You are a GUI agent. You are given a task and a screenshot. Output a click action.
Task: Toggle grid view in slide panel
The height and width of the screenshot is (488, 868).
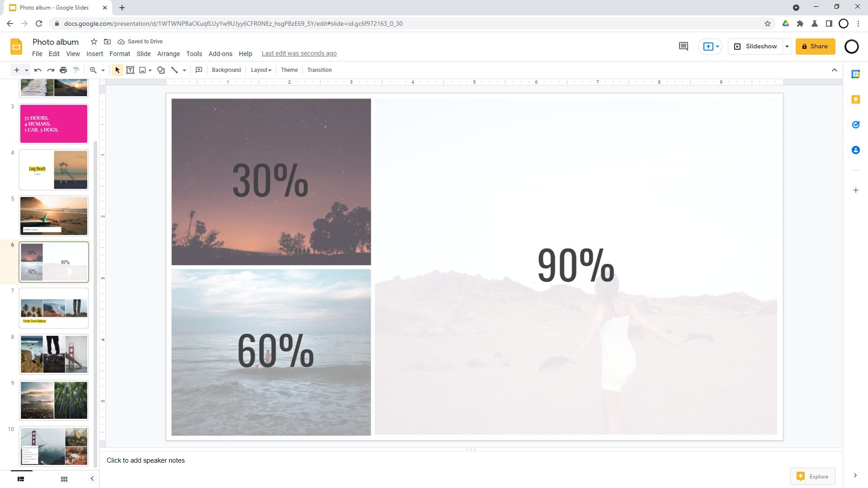[x=64, y=479]
